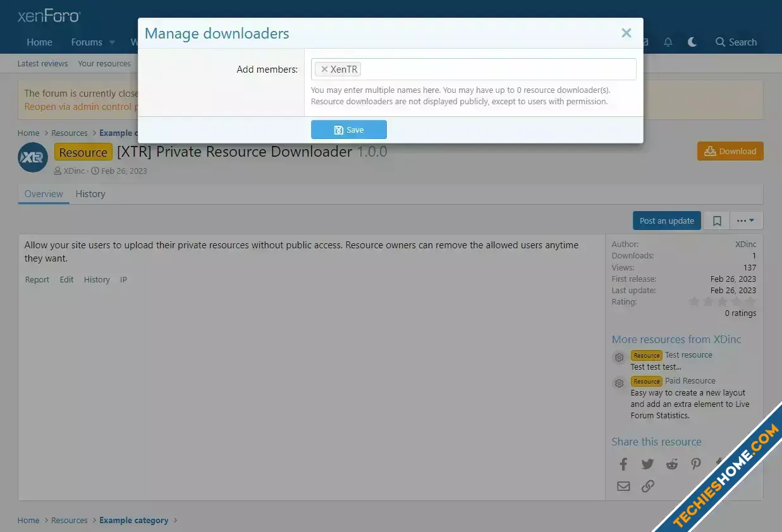Open Example category in bottom breadcrumb
This screenshot has width=782, height=532.
(x=134, y=521)
